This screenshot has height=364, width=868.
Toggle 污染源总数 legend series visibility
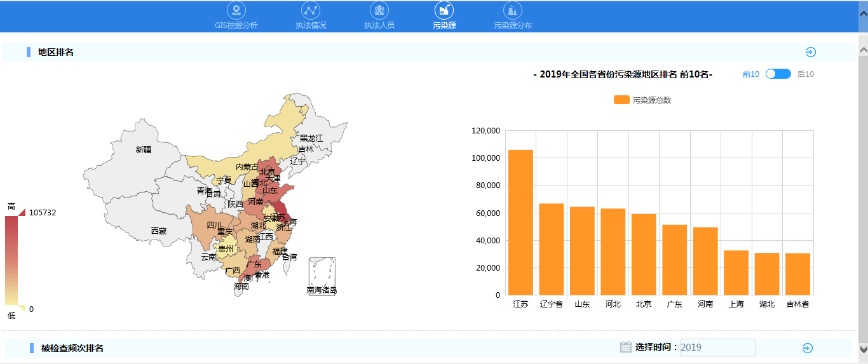(x=621, y=100)
